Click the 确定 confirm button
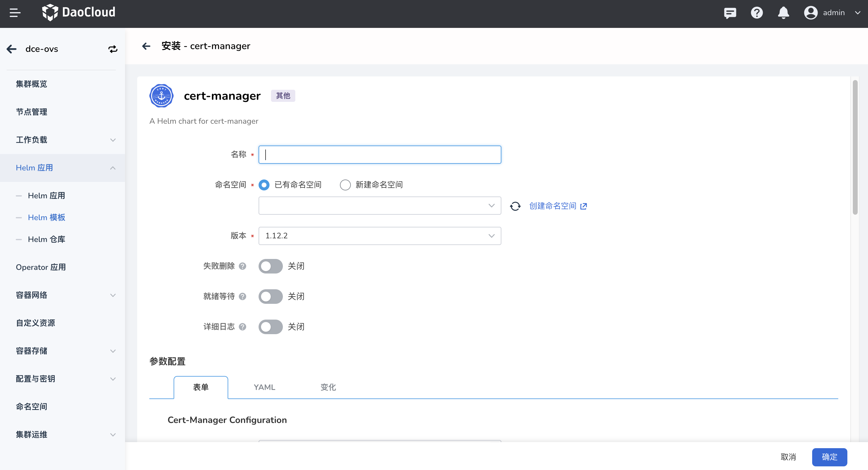Image resolution: width=868 pixels, height=470 pixels. point(829,457)
